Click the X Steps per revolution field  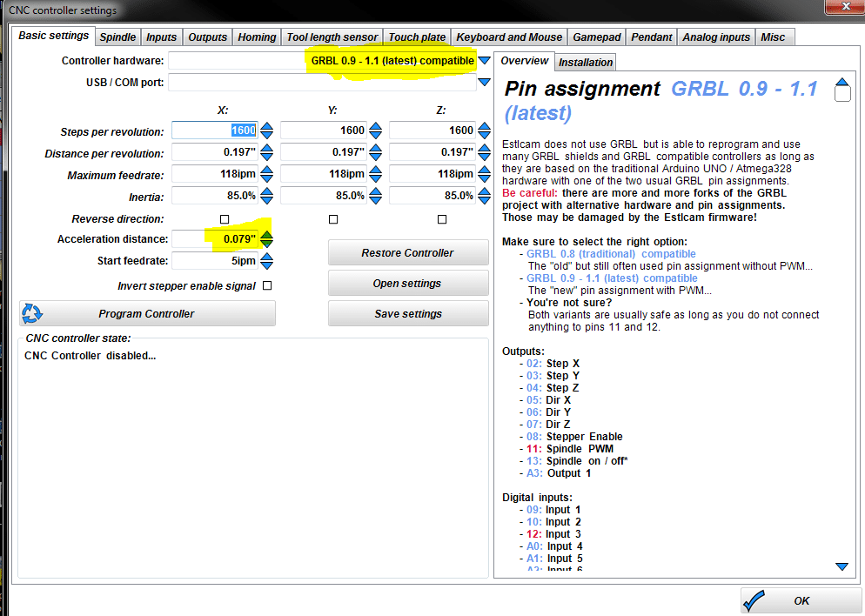tap(215, 131)
